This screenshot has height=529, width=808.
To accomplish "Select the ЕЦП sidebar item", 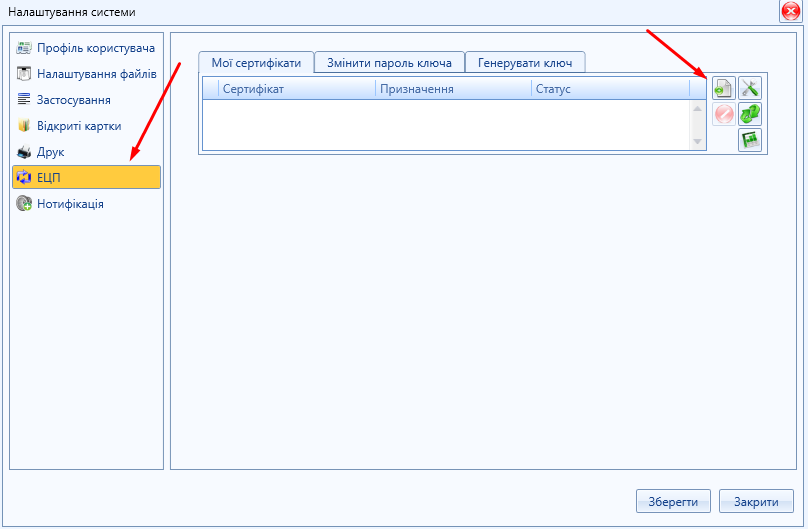I will (x=86, y=178).
